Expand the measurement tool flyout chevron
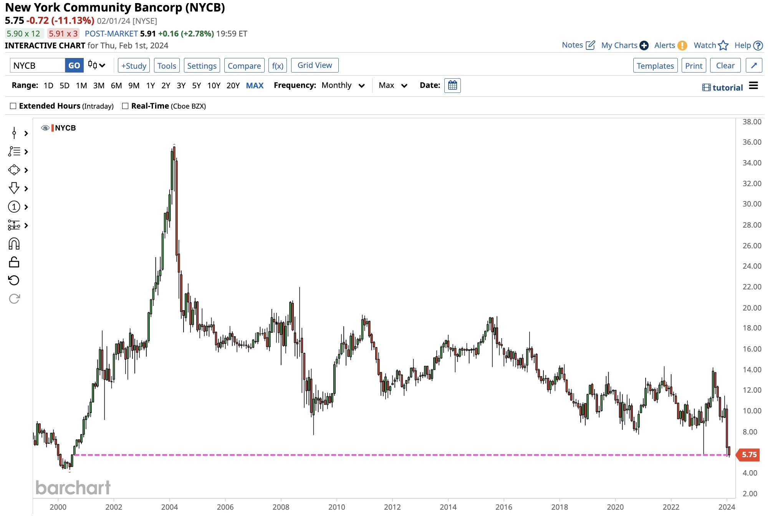Screen dimensions: 775x532 point(26,225)
